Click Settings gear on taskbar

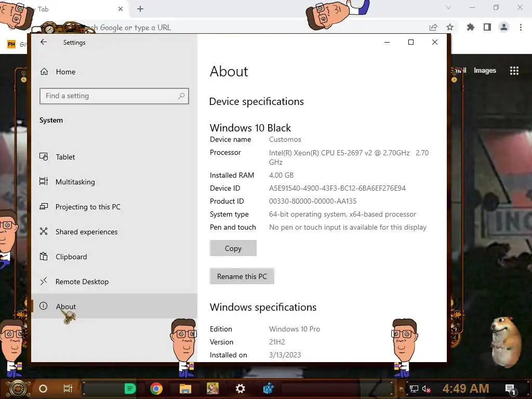point(240,389)
